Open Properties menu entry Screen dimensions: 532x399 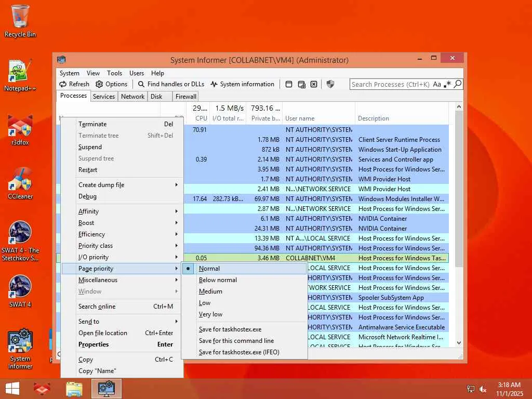tap(122, 344)
